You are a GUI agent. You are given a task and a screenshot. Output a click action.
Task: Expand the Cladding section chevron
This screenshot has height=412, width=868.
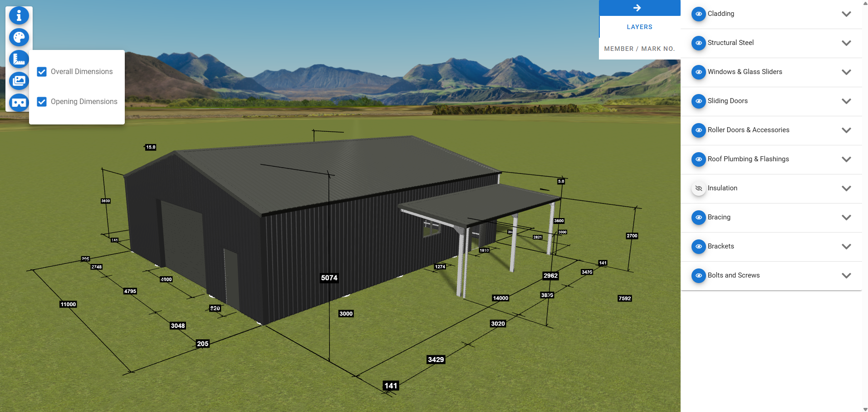click(846, 14)
